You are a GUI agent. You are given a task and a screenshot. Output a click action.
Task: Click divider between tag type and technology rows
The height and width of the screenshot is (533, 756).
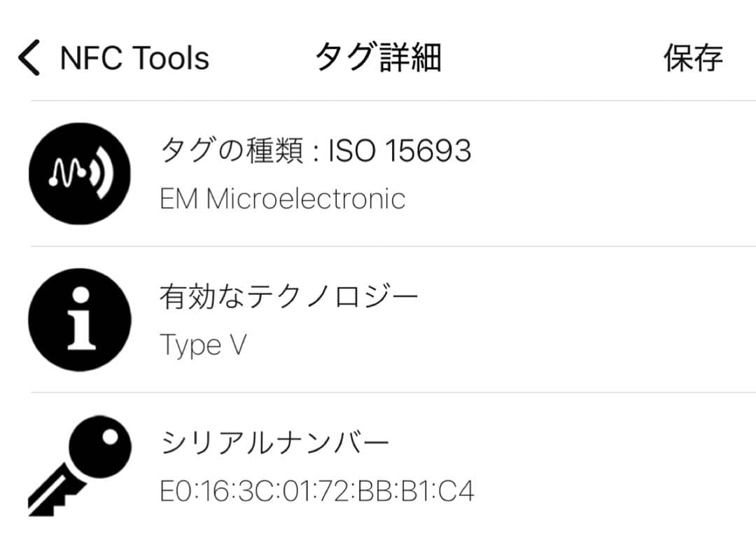(x=392, y=247)
